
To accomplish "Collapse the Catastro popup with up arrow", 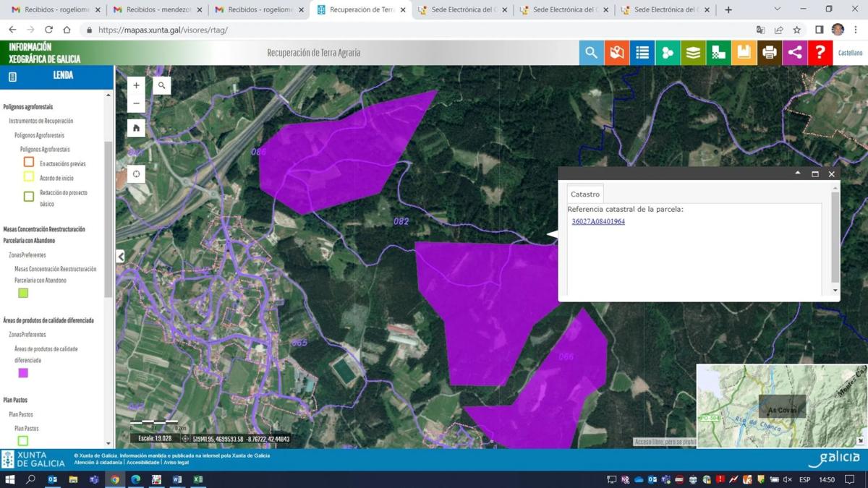I will pyautogui.click(x=798, y=174).
